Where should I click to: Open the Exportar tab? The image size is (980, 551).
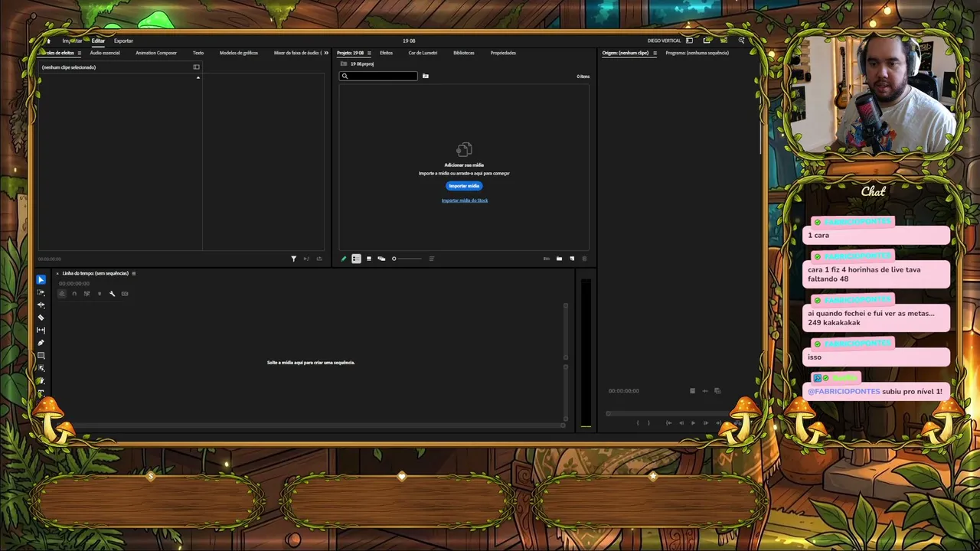123,41
